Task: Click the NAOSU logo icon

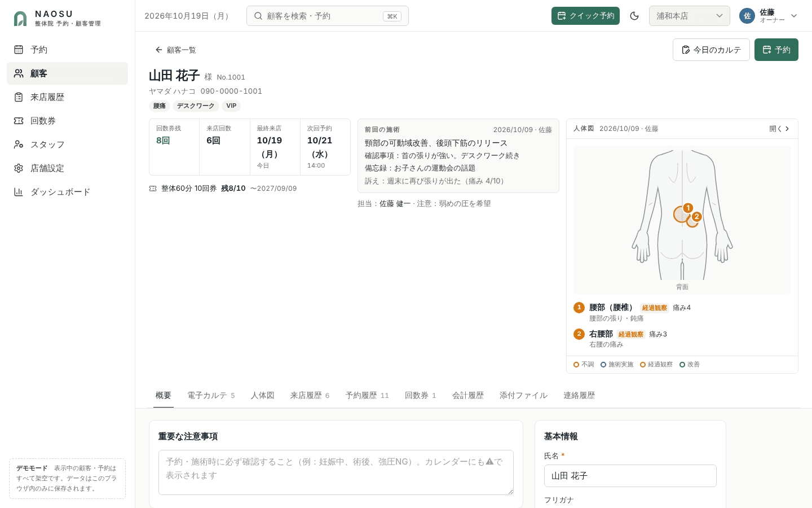Action: click(x=20, y=19)
